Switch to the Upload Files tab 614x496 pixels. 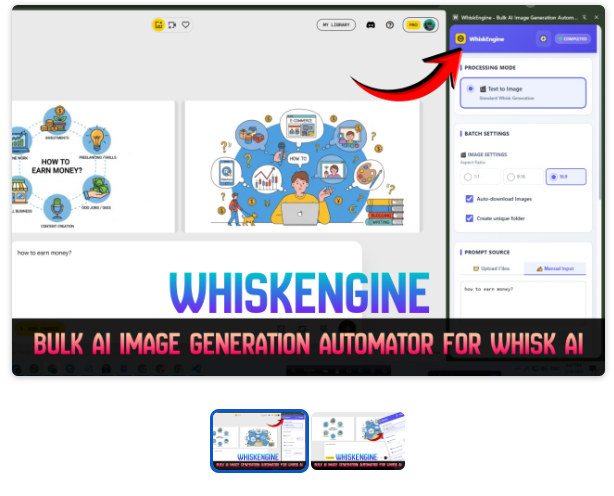pyautogui.click(x=491, y=269)
